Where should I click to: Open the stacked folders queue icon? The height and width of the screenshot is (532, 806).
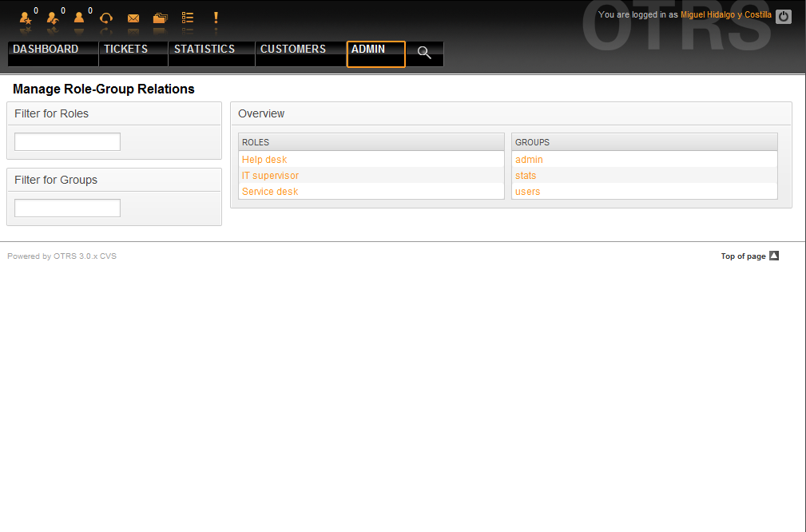[160, 18]
